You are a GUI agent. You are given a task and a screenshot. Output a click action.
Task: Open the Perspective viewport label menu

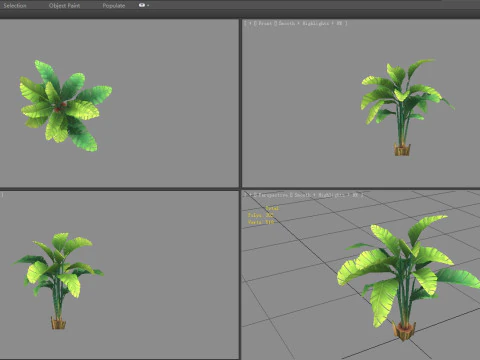273,195
